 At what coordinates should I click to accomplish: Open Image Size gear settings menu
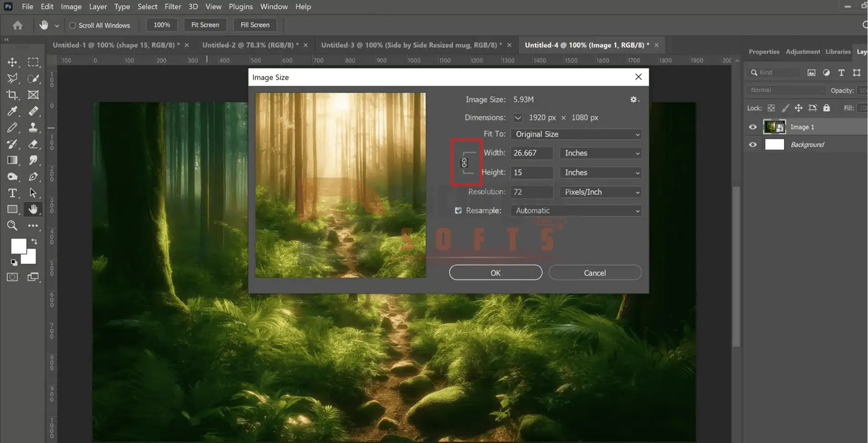pos(634,99)
